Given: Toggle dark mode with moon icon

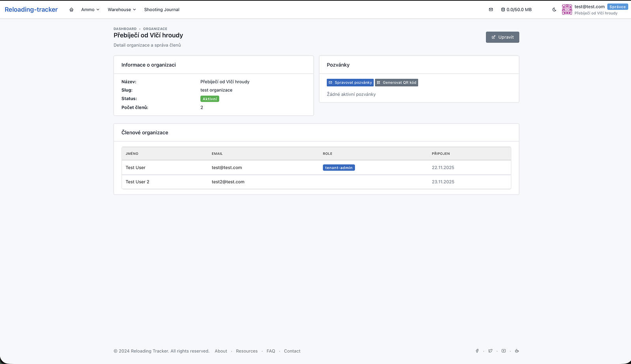Looking at the screenshot, I should [554, 9].
